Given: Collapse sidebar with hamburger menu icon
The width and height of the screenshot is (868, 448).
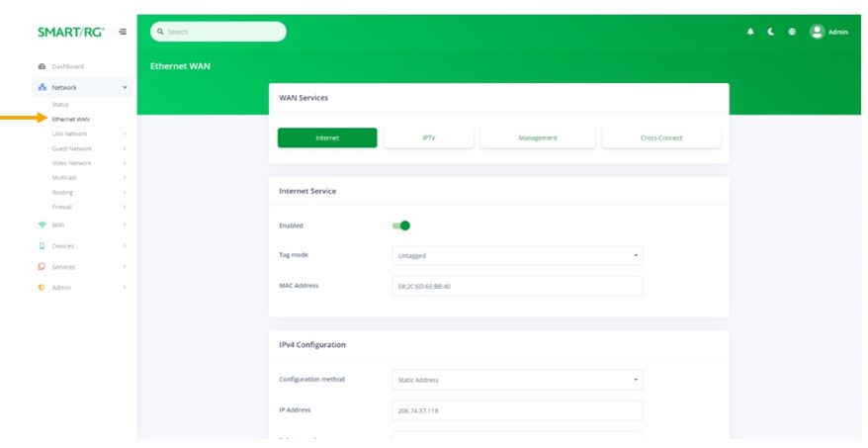Looking at the screenshot, I should pos(123,32).
